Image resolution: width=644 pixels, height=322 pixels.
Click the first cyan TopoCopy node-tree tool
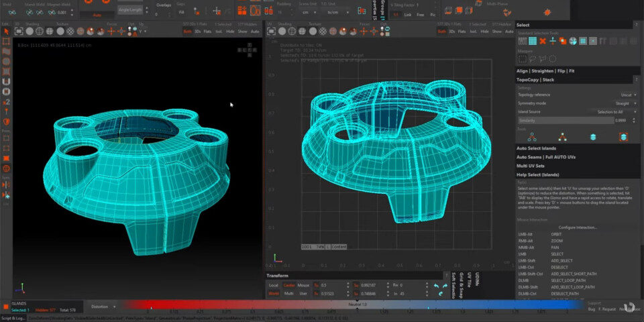(532, 137)
